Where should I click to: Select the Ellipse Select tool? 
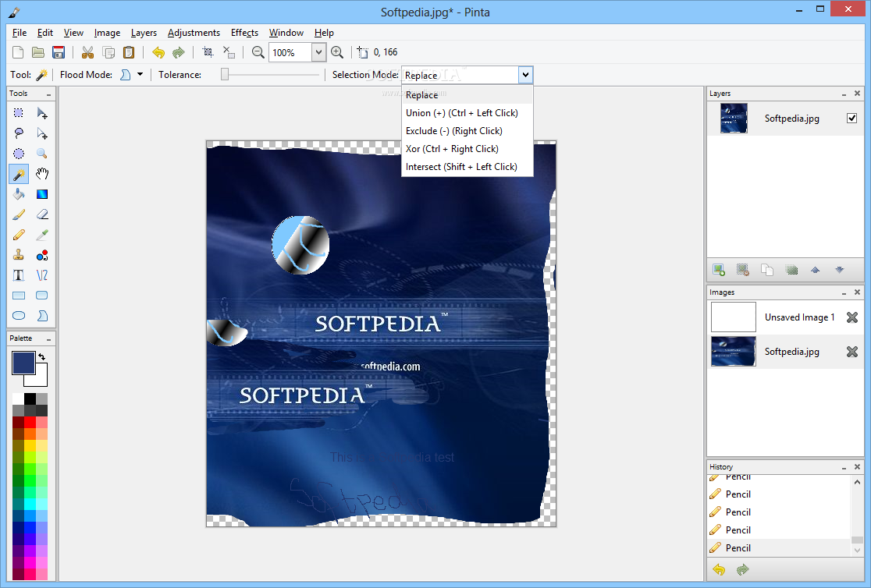[x=18, y=154]
